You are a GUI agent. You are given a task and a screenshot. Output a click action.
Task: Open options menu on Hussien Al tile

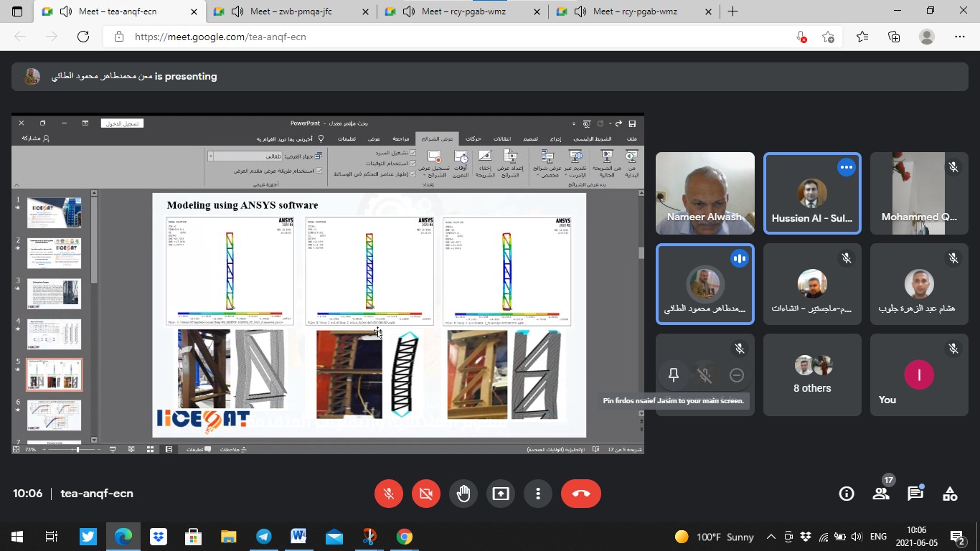847,167
